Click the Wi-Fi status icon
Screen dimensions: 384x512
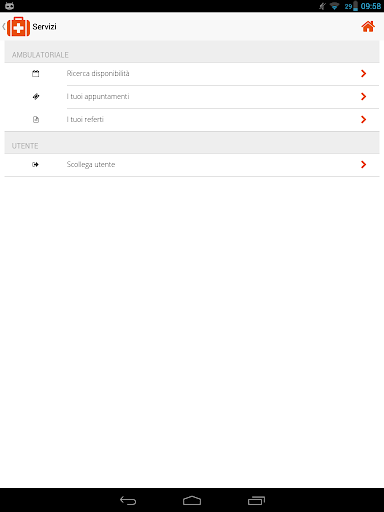point(334,6)
